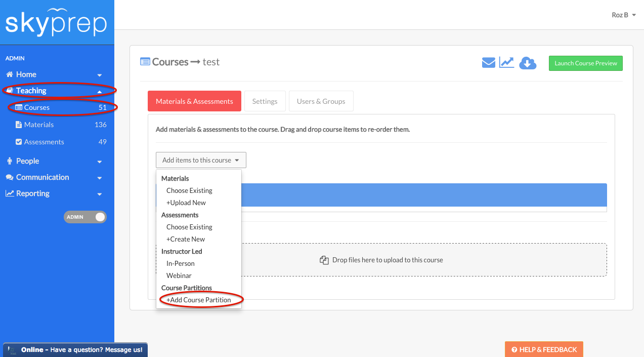The image size is (644, 357).
Task: Choose Webinar under Instructor Led
Action: click(x=179, y=275)
